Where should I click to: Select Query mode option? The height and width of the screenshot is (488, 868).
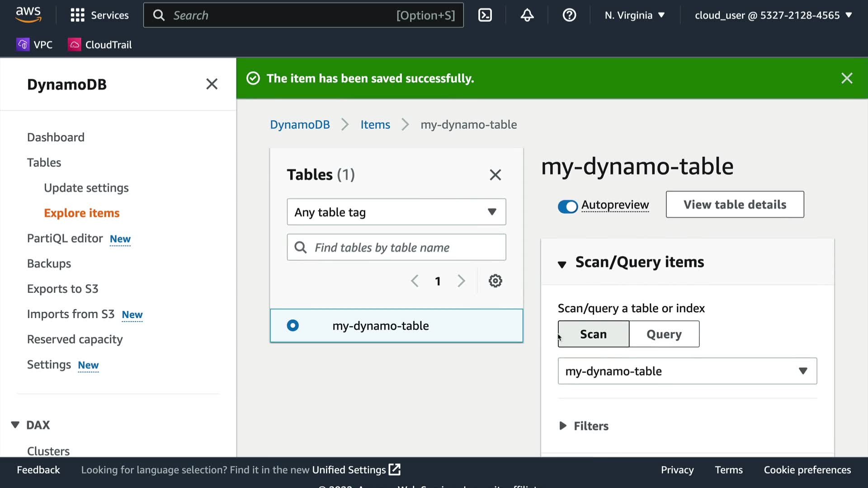pos(664,334)
